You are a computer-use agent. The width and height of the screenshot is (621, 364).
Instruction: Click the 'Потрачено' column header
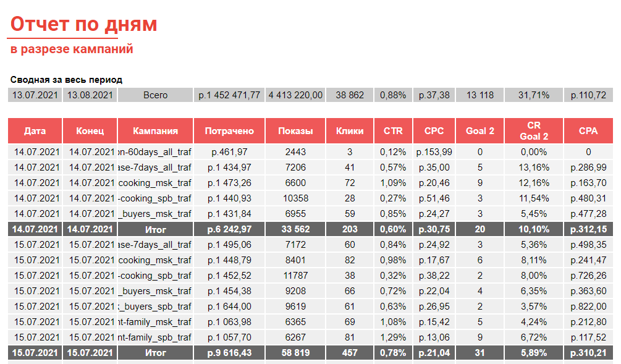(x=229, y=131)
